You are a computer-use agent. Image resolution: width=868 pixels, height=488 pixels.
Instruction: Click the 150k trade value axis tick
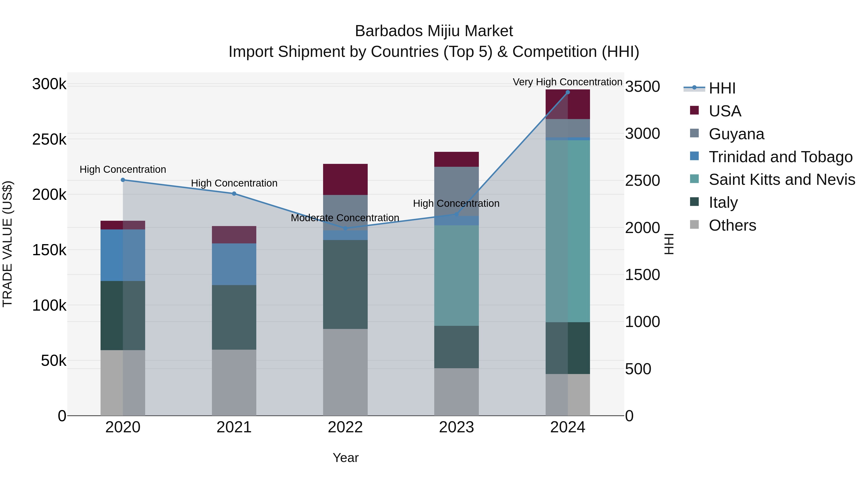pos(49,250)
